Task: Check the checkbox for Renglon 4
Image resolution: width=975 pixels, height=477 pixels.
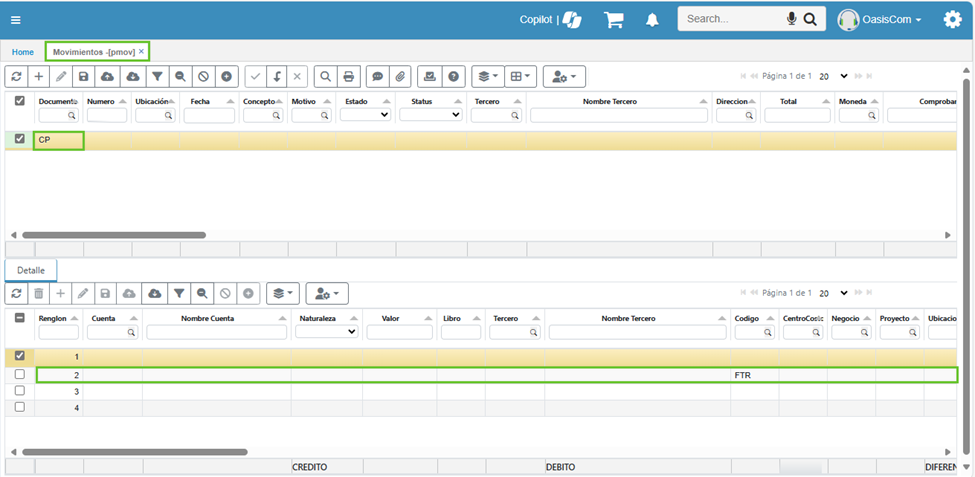Action: point(20,407)
